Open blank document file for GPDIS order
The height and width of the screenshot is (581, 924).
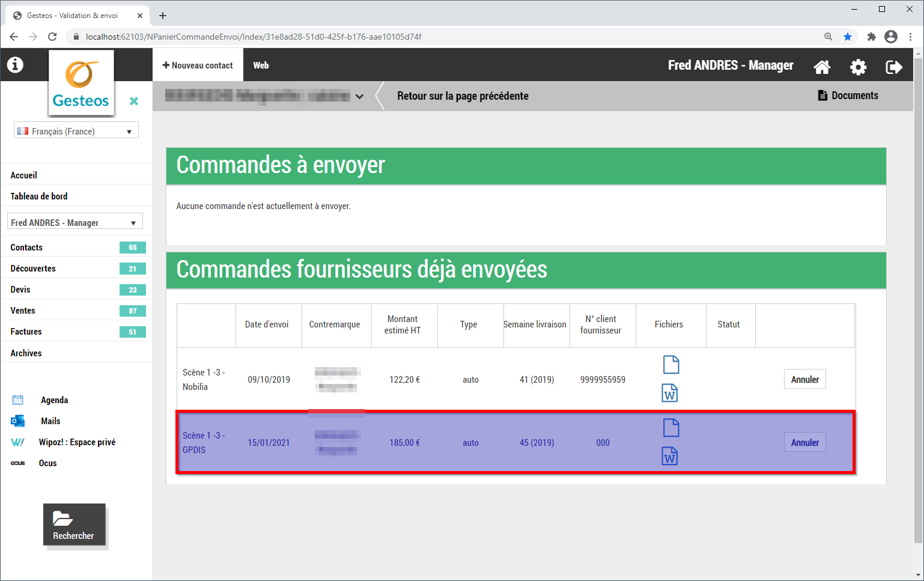click(670, 428)
